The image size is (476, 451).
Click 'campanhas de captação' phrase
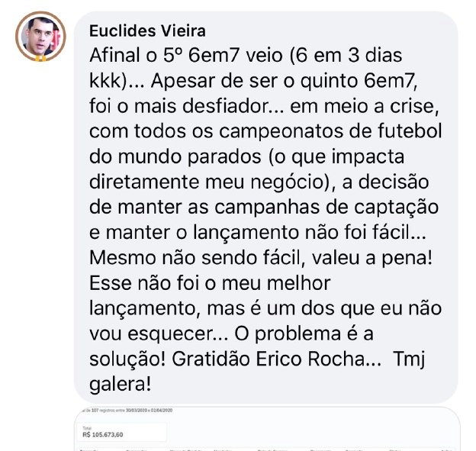(x=326, y=208)
